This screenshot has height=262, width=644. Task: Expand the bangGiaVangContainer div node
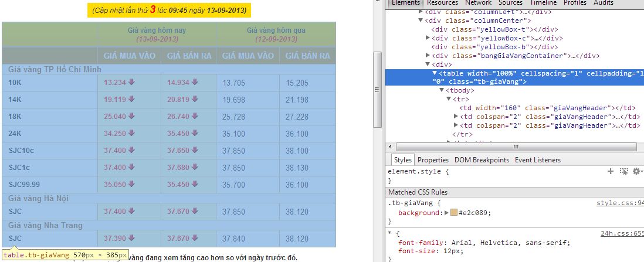pyautogui.click(x=428, y=56)
